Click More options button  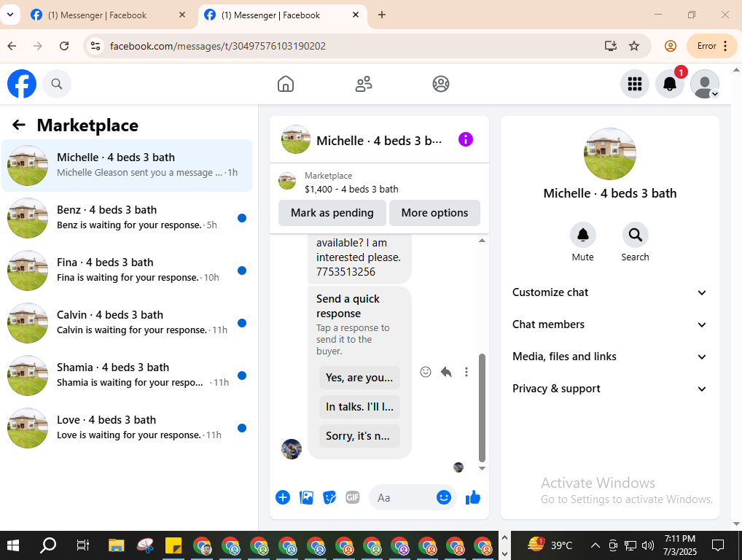click(434, 213)
